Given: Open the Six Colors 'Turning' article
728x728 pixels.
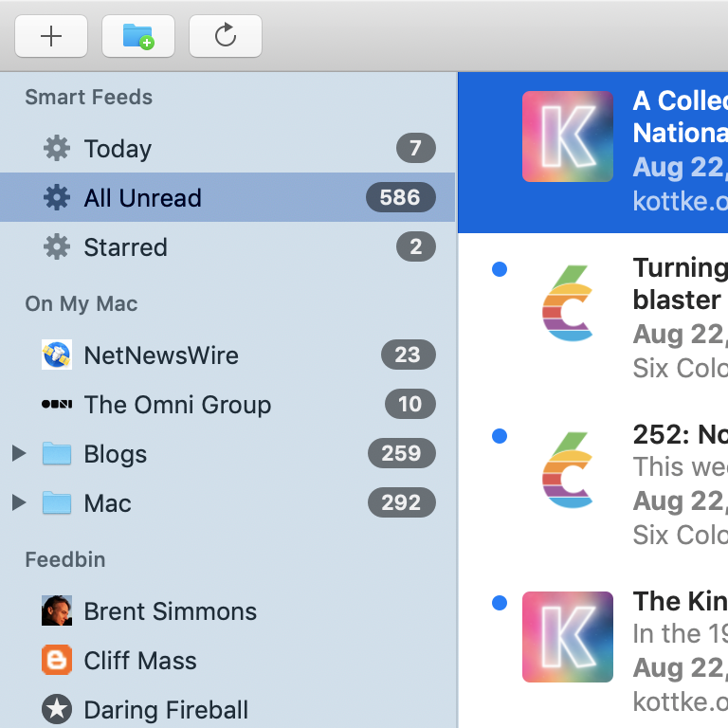Looking at the screenshot, I should 679,284.
